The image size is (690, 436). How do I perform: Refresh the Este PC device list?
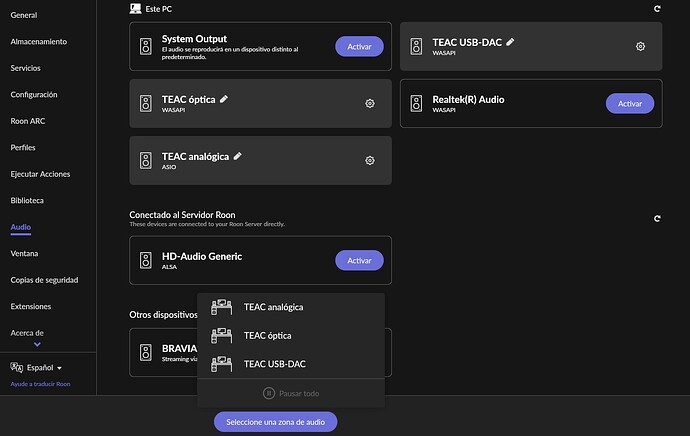[657, 8]
